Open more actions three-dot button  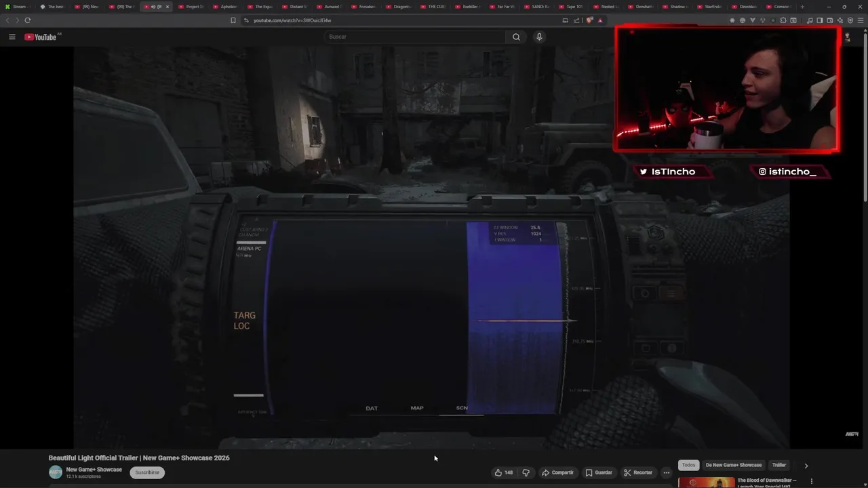pyautogui.click(x=667, y=472)
